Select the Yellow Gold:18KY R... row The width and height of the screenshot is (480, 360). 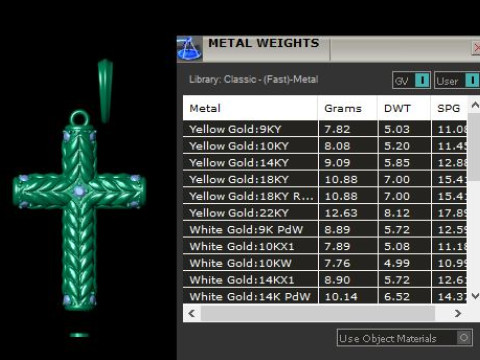point(325,196)
